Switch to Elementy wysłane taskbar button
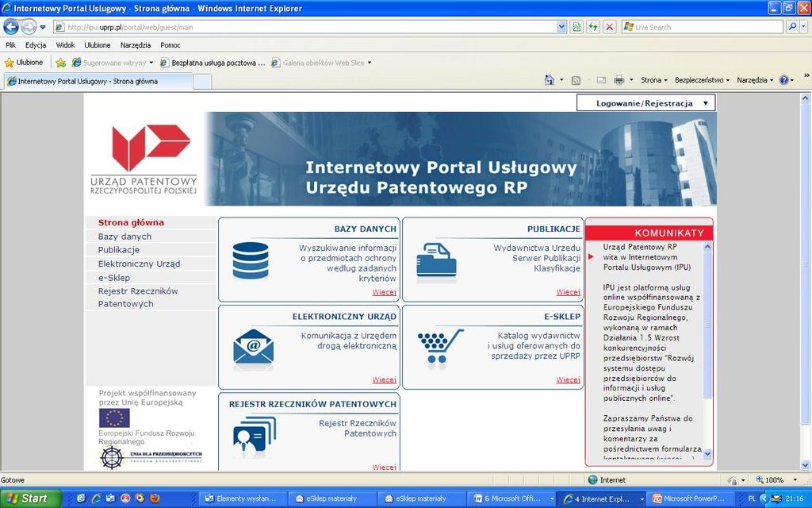Screen dimensions: 812x508 [x=243, y=498]
